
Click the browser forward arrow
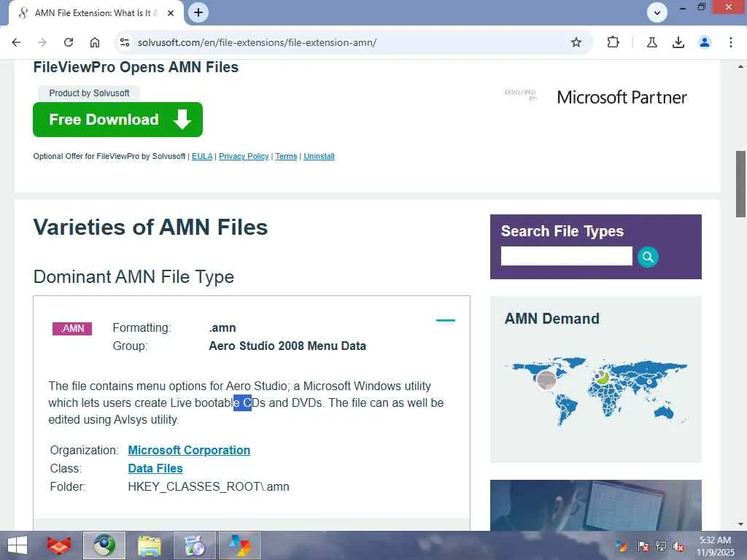click(42, 42)
